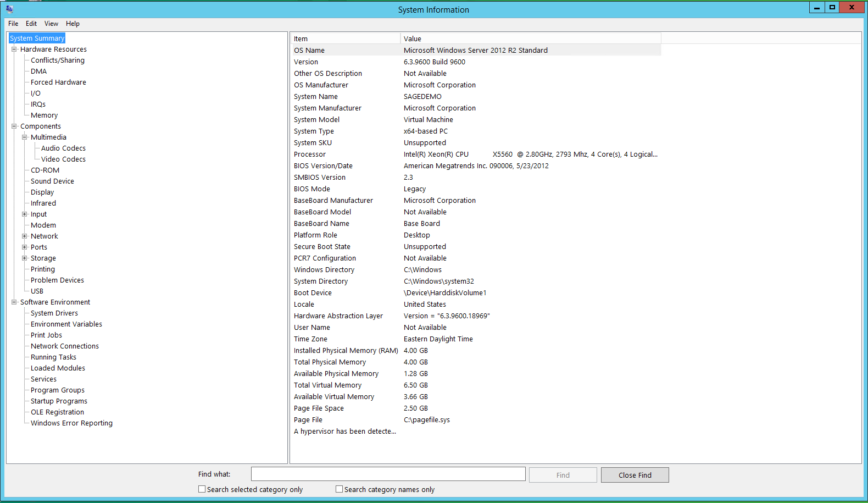
Task: Click the Close Find button
Action: click(x=635, y=475)
